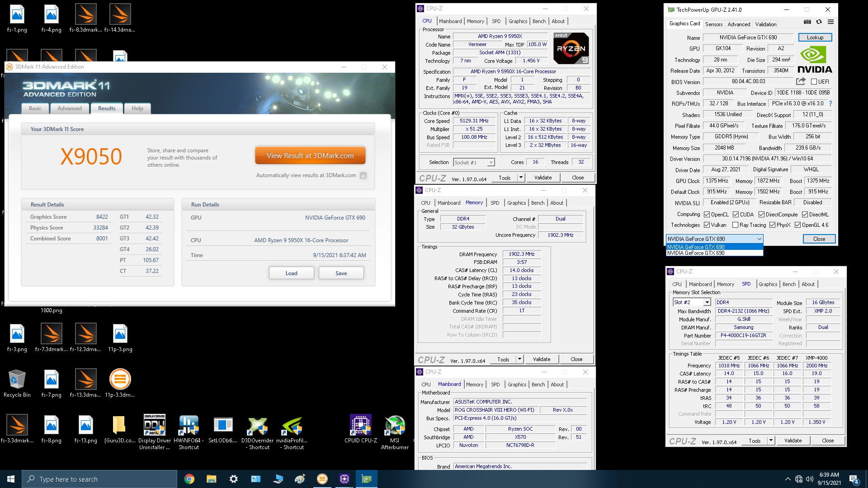Open fs-4.png desktop file
The width and height of the screenshot is (868, 488).
52,19
